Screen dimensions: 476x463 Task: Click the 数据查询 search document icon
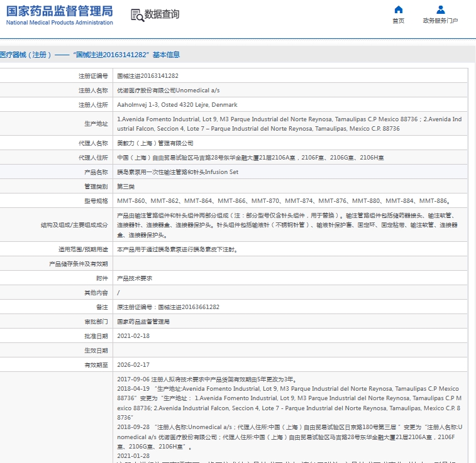(x=137, y=15)
